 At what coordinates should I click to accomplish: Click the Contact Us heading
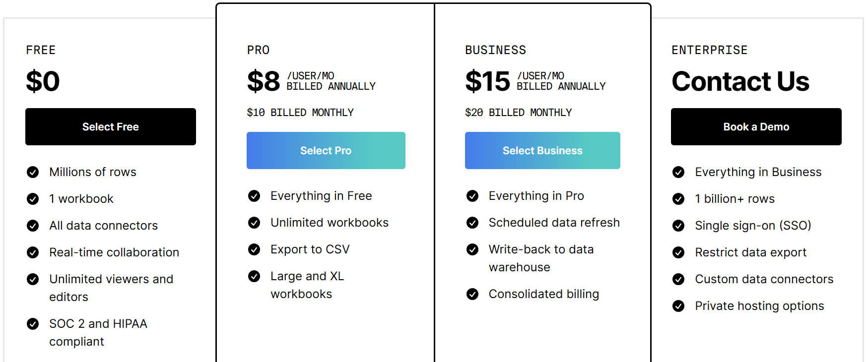tap(740, 81)
